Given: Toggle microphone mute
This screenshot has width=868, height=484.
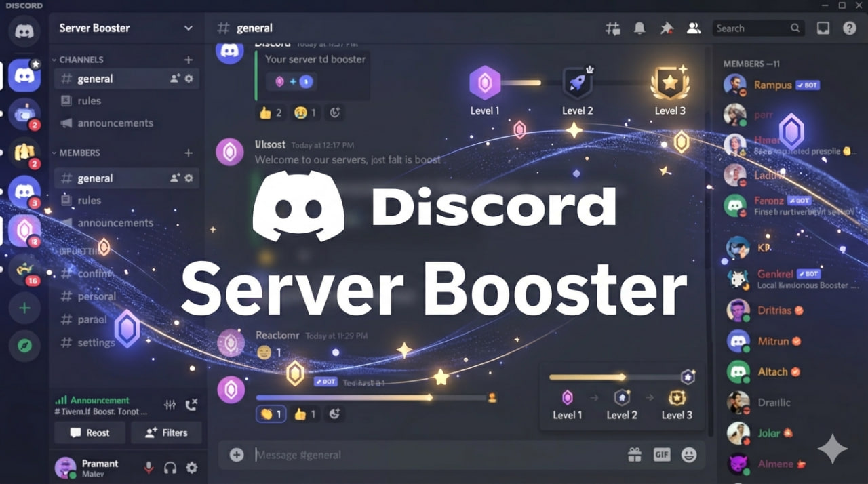Looking at the screenshot, I should point(148,467).
